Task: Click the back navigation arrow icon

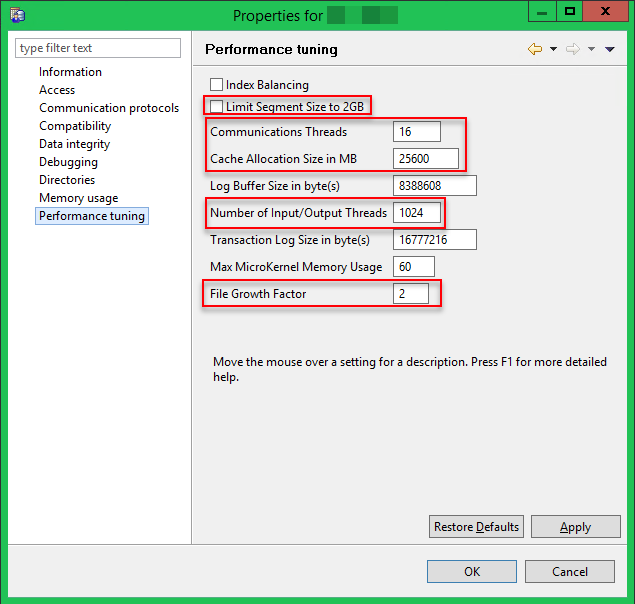Action: 535,49
